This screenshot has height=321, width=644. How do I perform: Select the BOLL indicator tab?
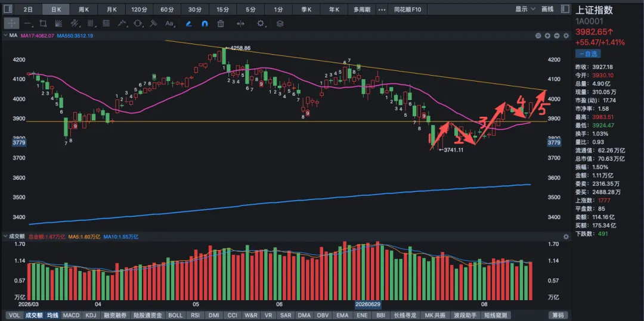175,315
